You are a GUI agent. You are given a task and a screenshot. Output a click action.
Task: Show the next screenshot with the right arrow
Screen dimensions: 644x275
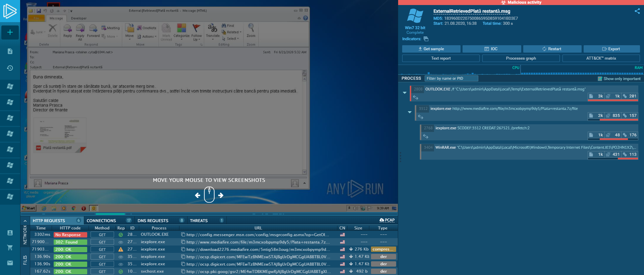(221, 195)
